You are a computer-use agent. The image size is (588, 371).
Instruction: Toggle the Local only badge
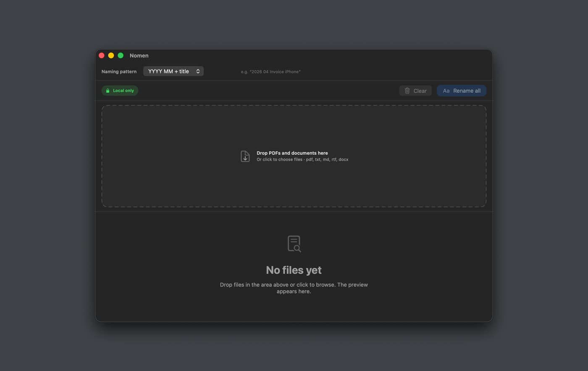[x=120, y=91]
